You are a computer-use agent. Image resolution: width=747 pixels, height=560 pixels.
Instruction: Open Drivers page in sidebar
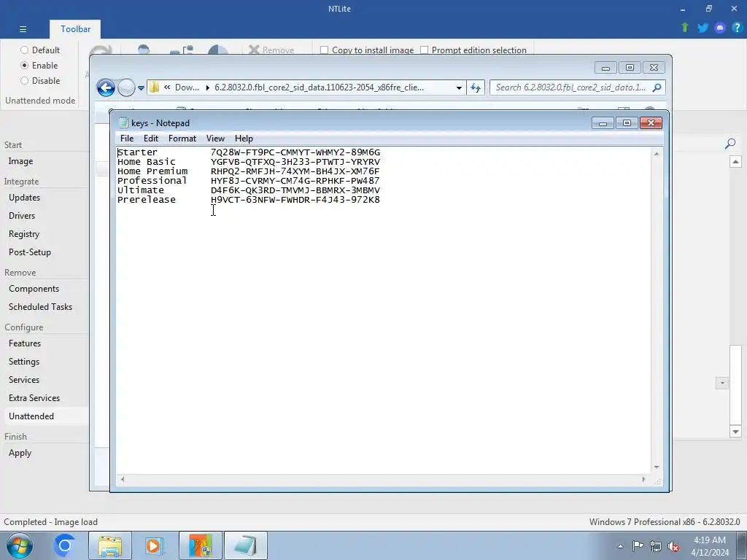22,216
